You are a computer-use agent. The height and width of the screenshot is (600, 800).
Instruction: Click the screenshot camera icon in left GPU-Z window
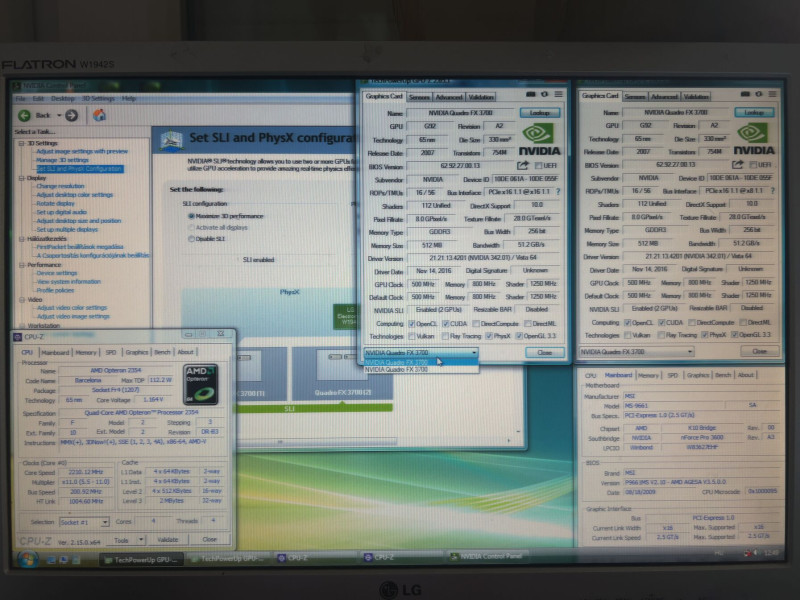tap(531, 94)
